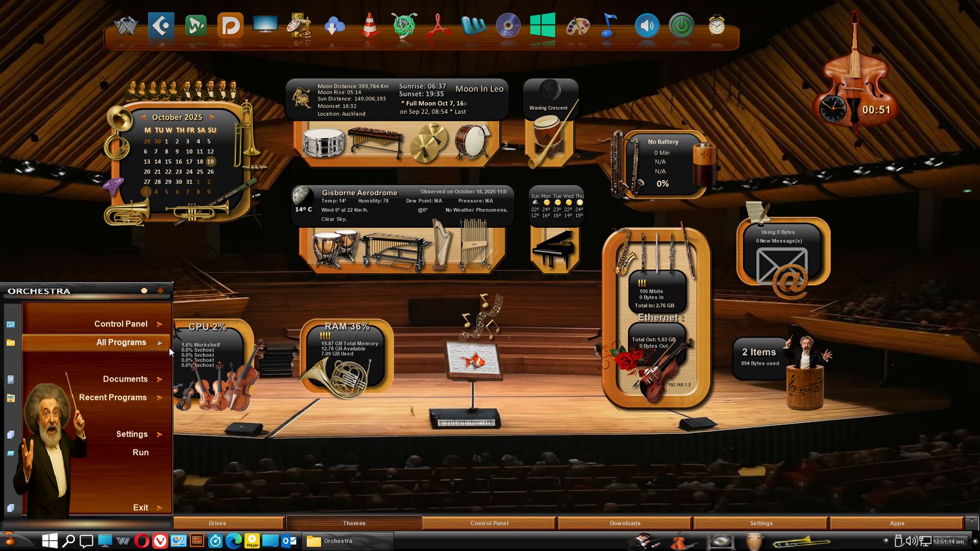Click the Downloads bar button
980x551 pixels.
pos(625,523)
